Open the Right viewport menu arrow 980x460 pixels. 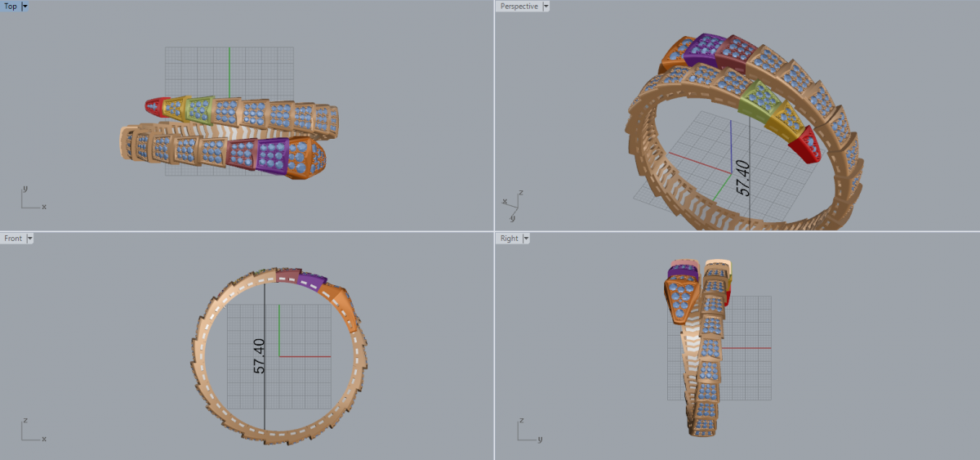pos(526,239)
